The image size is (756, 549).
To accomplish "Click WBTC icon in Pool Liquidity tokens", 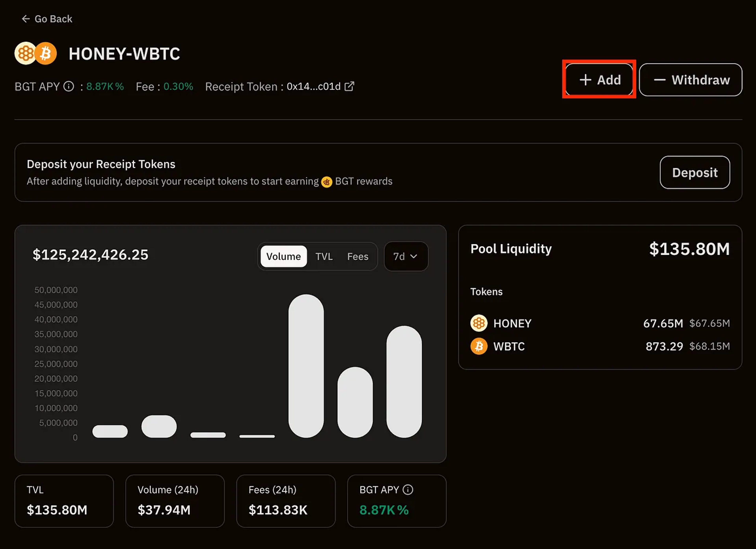I will pyautogui.click(x=479, y=346).
